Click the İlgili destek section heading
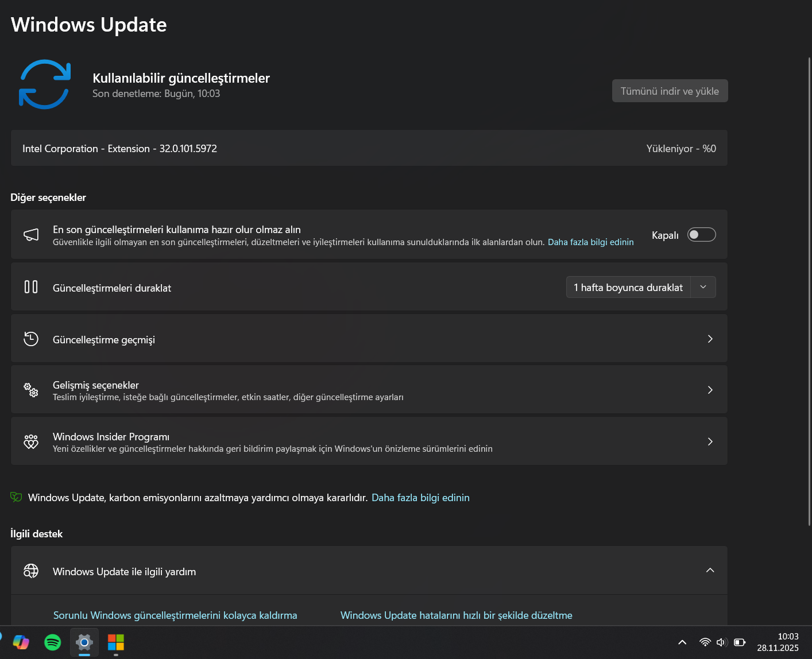The image size is (812, 659). pos(37,534)
